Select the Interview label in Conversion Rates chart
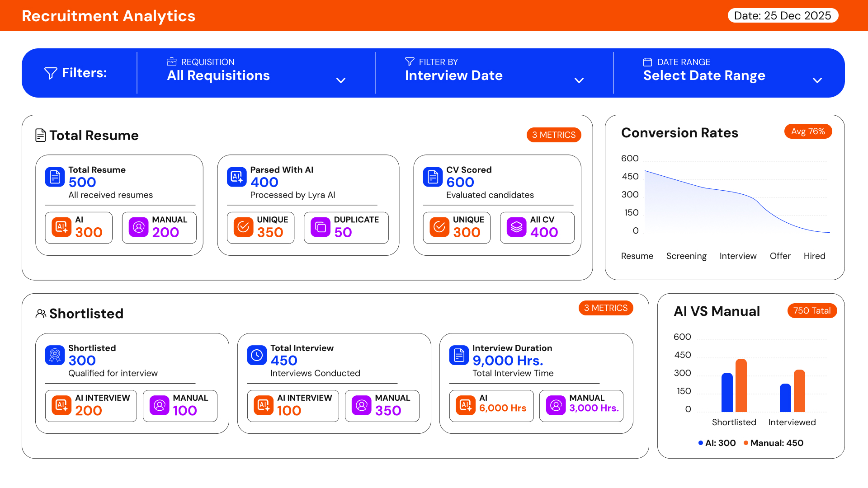The height and width of the screenshot is (488, 868). [x=738, y=256]
